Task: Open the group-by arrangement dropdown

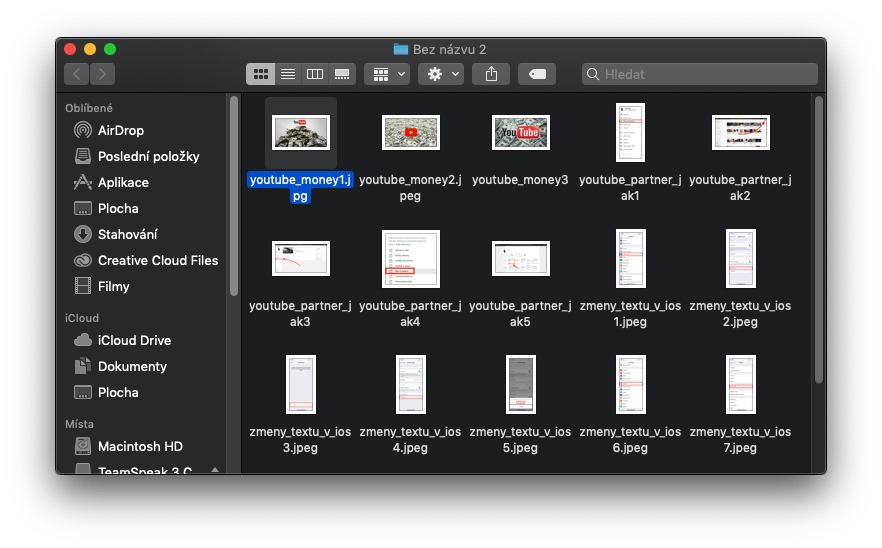Action: coord(387,74)
